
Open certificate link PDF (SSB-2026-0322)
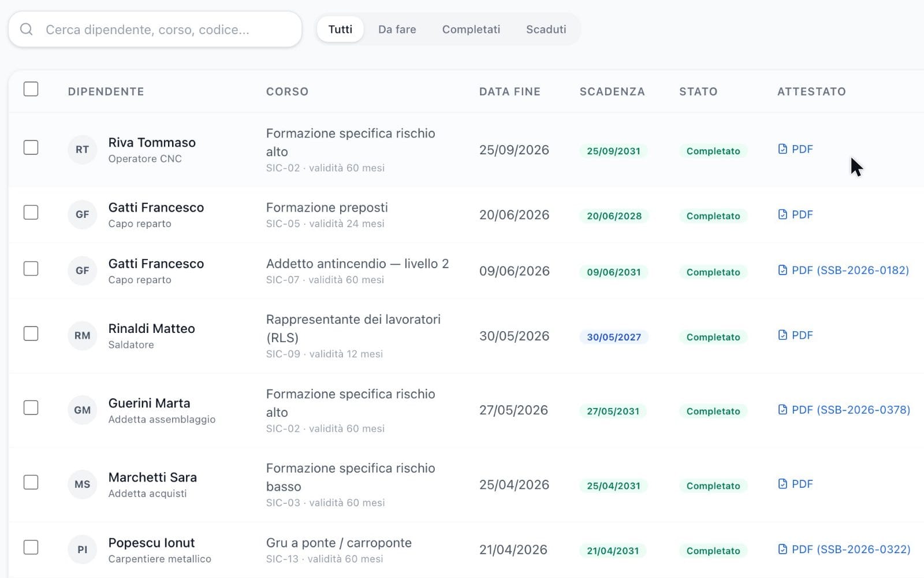tap(844, 549)
